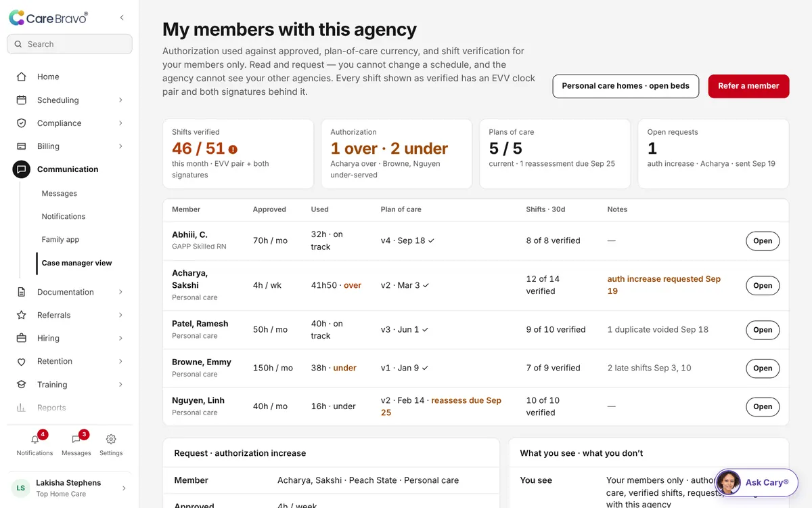This screenshot has width=812, height=508.
Task: Click the Communication chat bubble icon
Action: [22, 169]
